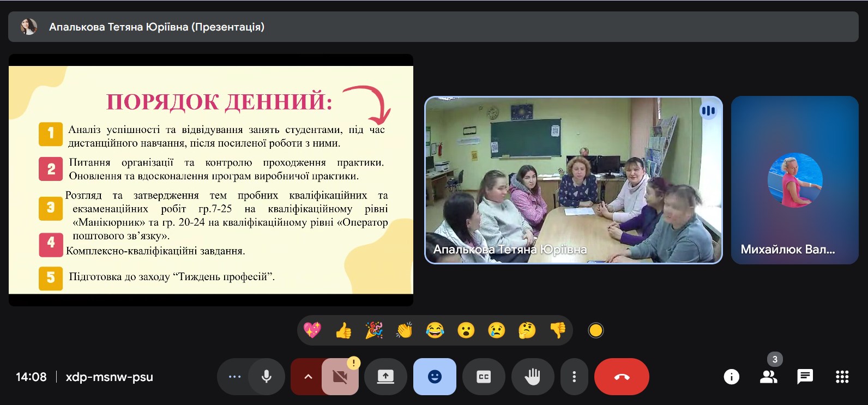Choose the yellow emoji skin tone swatch
This screenshot has height=405, width=868.
click(596, 330)
